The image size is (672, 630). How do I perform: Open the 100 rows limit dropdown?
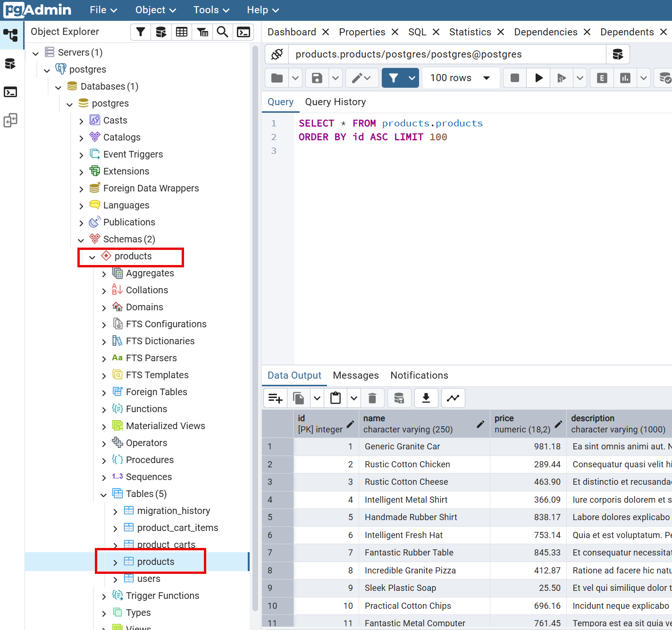460,78
